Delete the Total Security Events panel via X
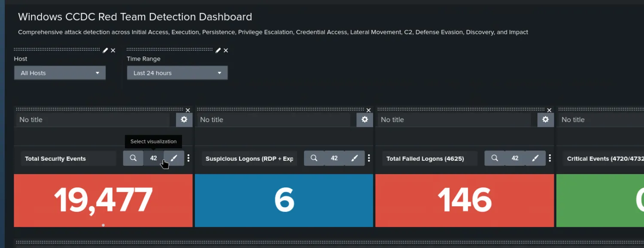The image size is (644, 248). coord(188,110)
